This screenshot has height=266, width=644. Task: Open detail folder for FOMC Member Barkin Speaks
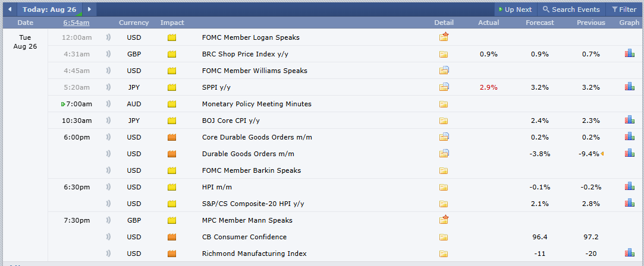coord(444,170)
